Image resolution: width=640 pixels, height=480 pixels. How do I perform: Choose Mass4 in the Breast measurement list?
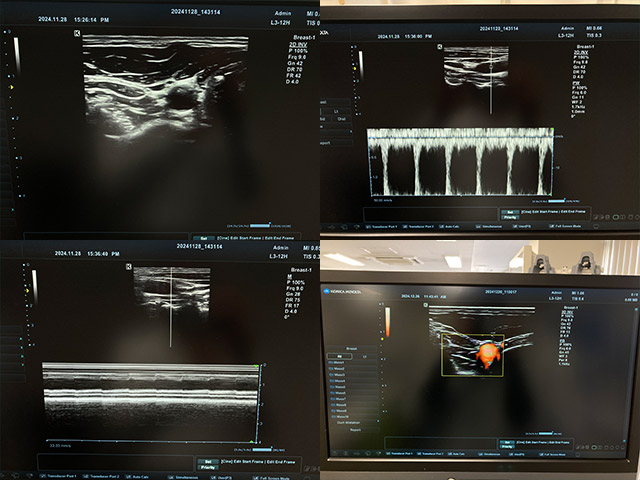click(353, 381)
